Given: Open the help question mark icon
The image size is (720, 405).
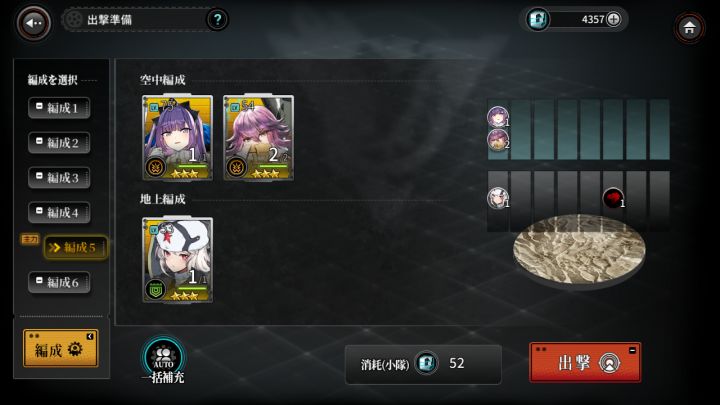Looking at the screenshot, I should pos(217,20).
